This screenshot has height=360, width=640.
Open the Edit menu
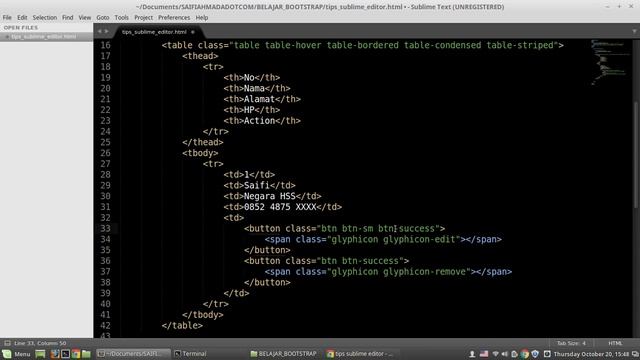pyautogui.click(x=22, y=18)
